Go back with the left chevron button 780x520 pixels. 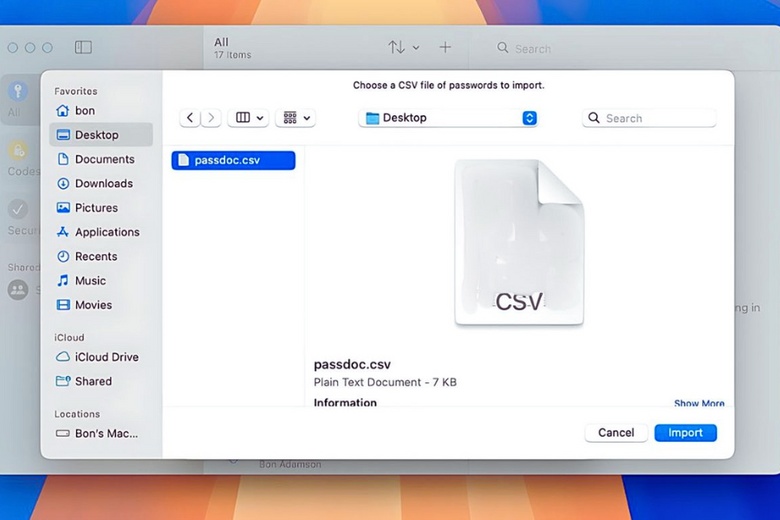190,118
